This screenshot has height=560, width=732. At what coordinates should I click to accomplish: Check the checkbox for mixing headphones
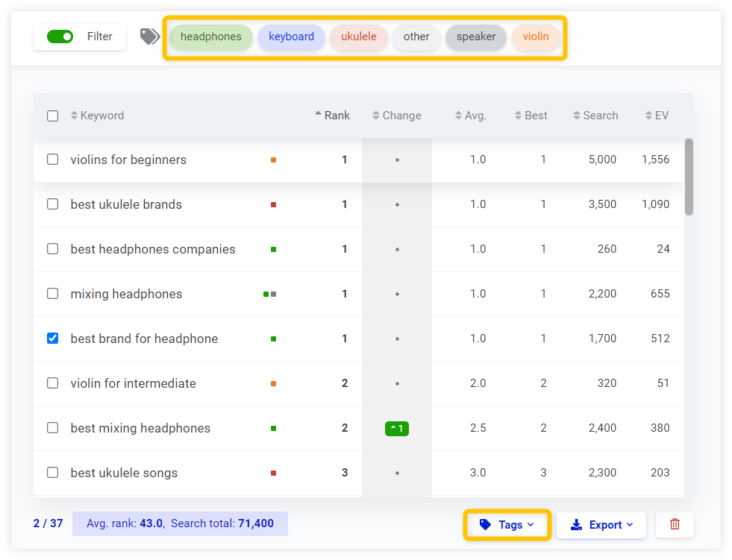point(52,293)
